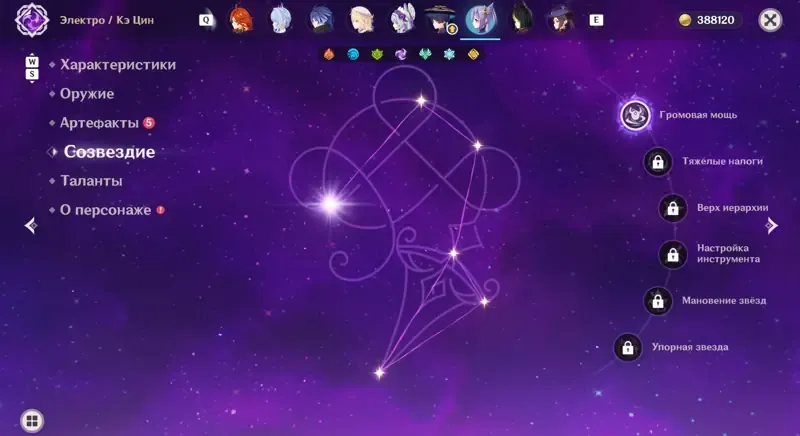The height and width of the screenshot is (436, 800).
Task: Click the 388120 Mora balance
Action: click(x=715, y=20)
